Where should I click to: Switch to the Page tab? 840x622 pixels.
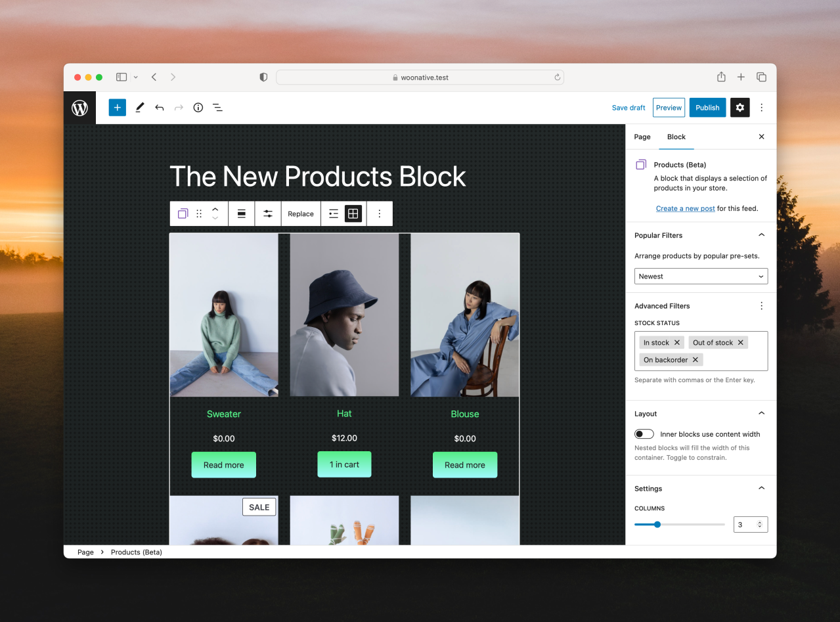coord(642,137)
